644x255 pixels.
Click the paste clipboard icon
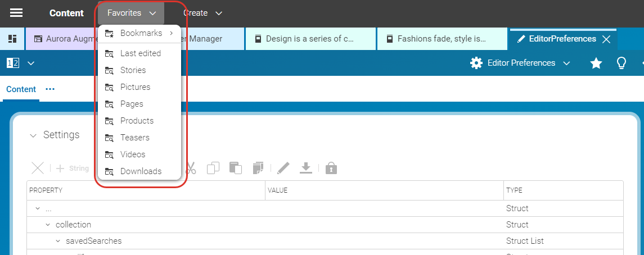coord(235,168)
